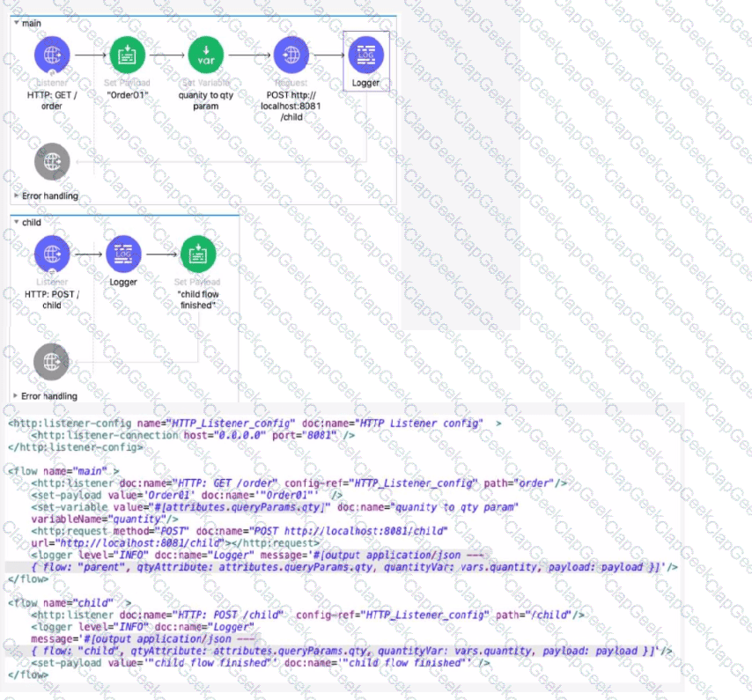Click the "Order01" Set Payload component
The width and height of the screenshot is (752, 700).
coord(128,55)
